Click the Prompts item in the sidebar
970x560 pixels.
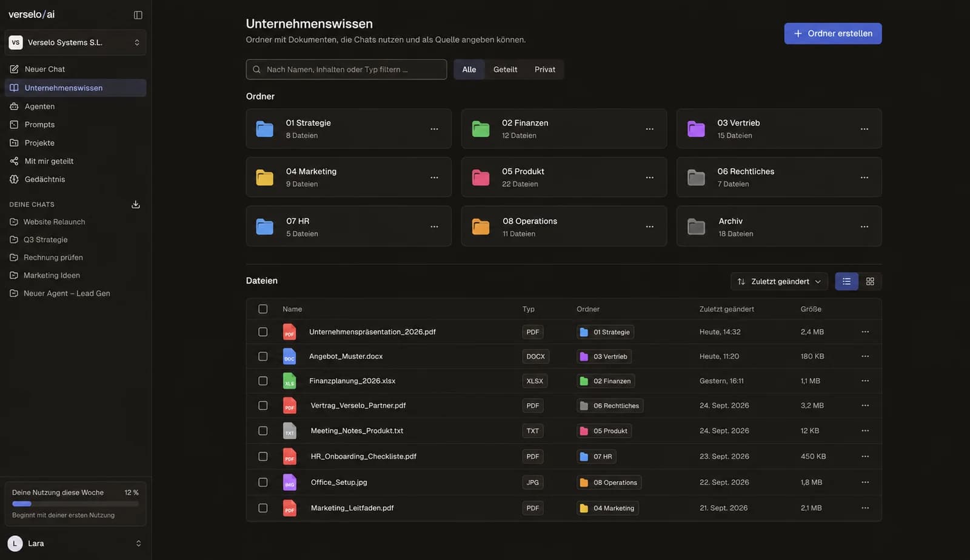[75, 124]
